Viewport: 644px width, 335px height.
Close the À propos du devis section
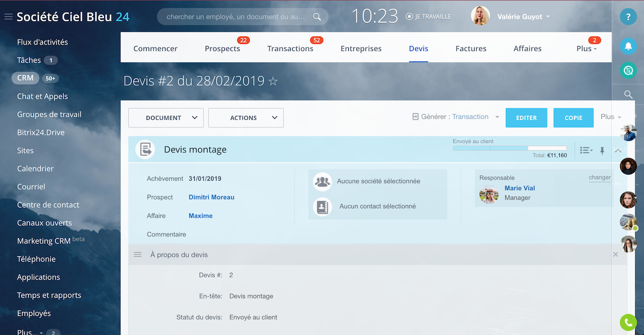tap(615, 254)
